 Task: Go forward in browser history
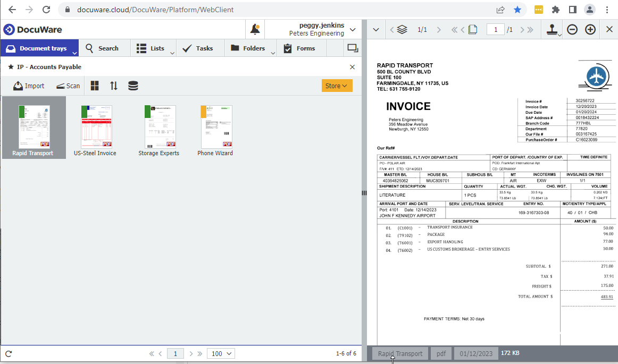29,10
